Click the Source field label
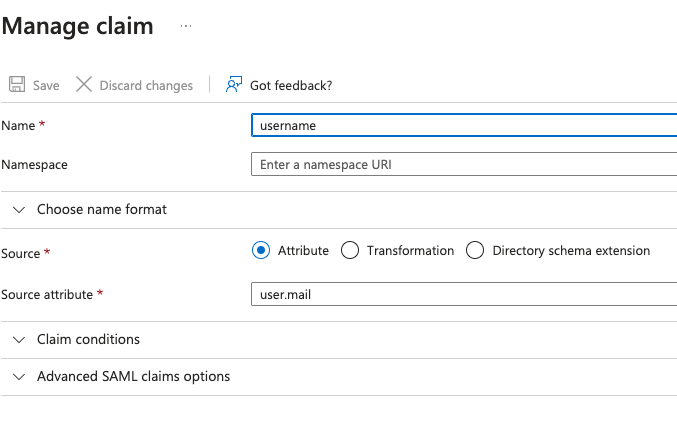Screen dimensions: 677x437 (21, 253)
